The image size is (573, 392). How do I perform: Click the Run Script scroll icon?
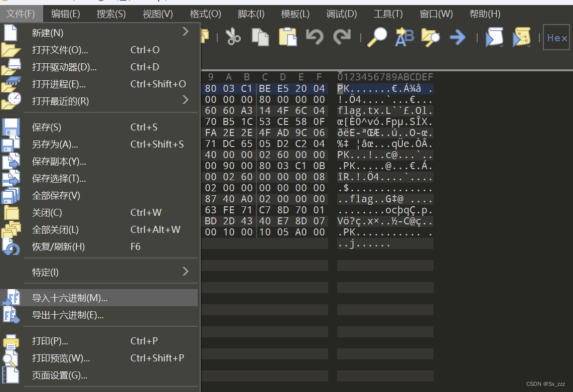[x=494, y=38]
